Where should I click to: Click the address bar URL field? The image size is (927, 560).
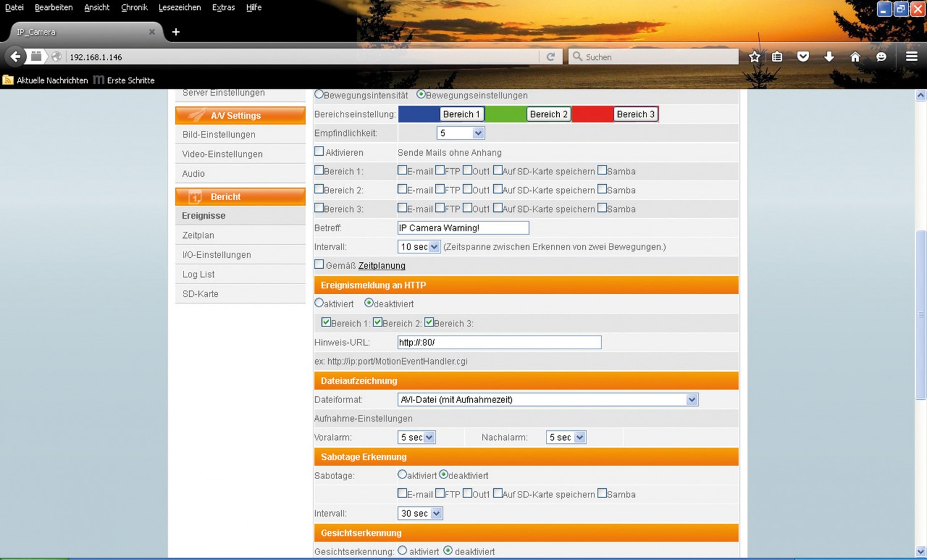[x=303, y=57]
